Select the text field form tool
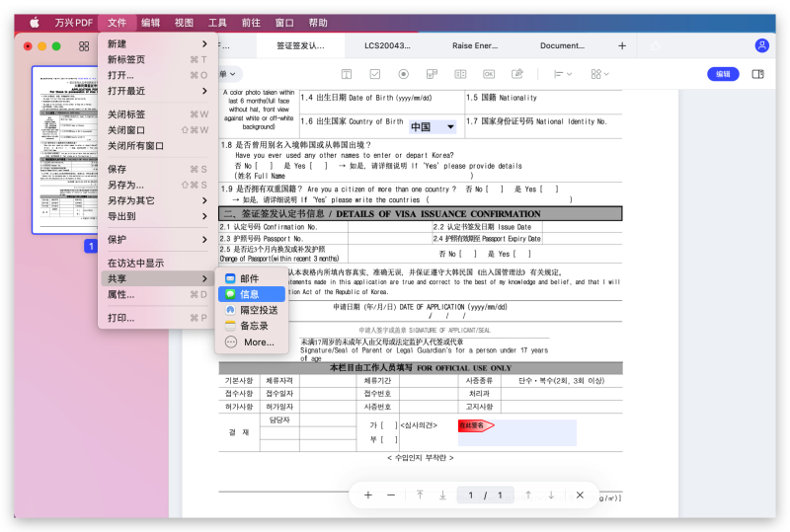This screenshot has height=532, width=790. pyautogui.click(x=347, y=74)
